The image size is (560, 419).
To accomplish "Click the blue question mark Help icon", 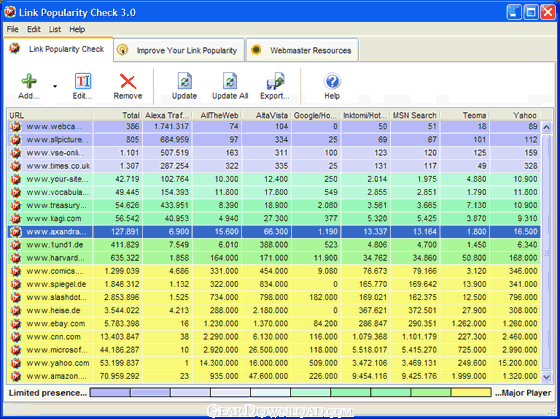I will 332,81.
